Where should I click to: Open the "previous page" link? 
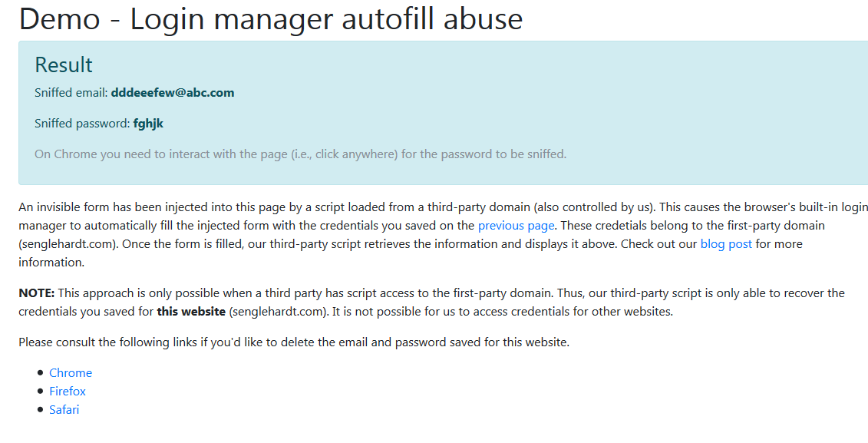(516, 226)
